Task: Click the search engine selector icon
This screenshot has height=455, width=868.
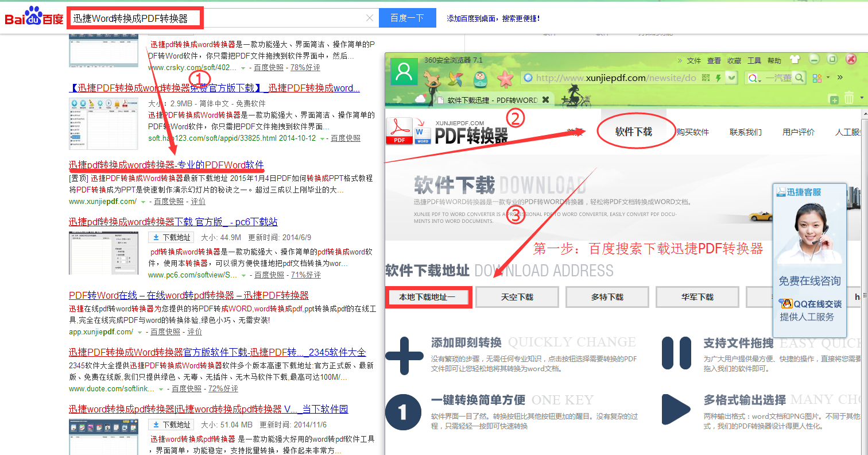Action: click(x=754, y=78)
